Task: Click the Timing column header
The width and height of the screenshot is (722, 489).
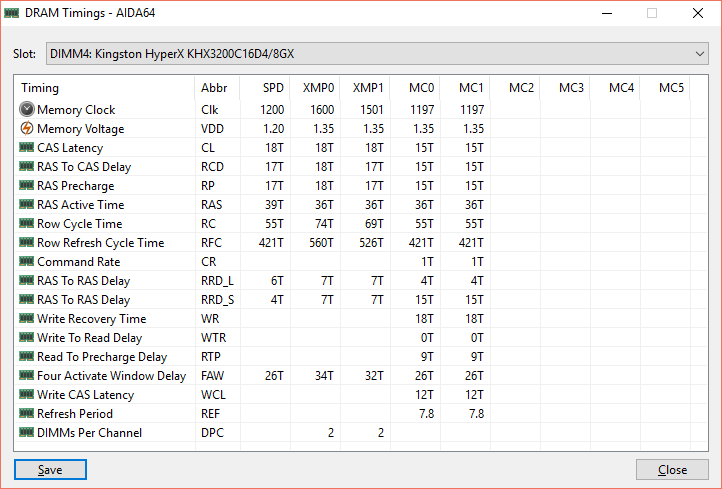Action: (40, 88)
